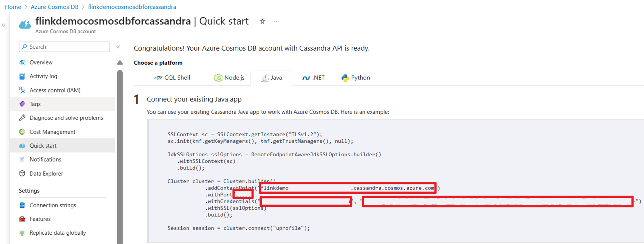Click the Connection strings icon
644x244 pixels.
(22, 205)
